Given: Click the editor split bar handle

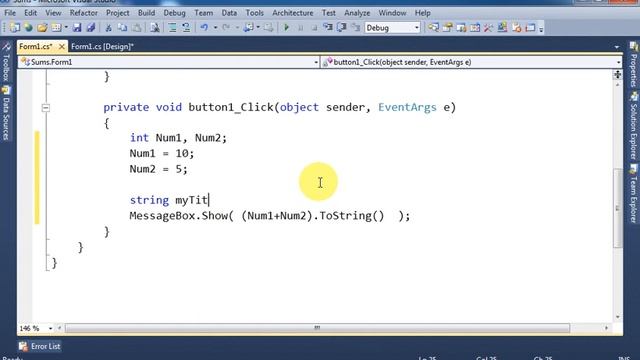Looking at the screenshot, I should [618, 75].
